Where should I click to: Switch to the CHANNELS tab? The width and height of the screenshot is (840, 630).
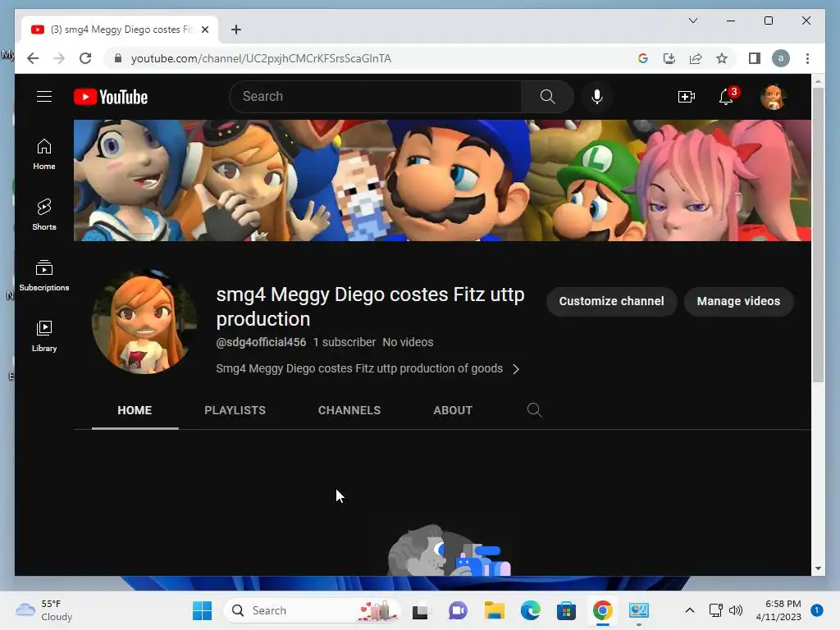[x=349, y=410]
